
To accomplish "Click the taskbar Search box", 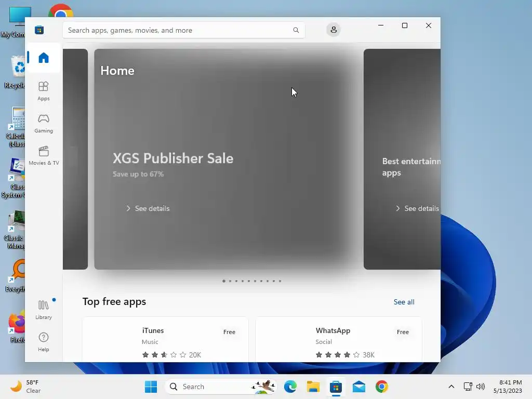I will click(220, 387).
